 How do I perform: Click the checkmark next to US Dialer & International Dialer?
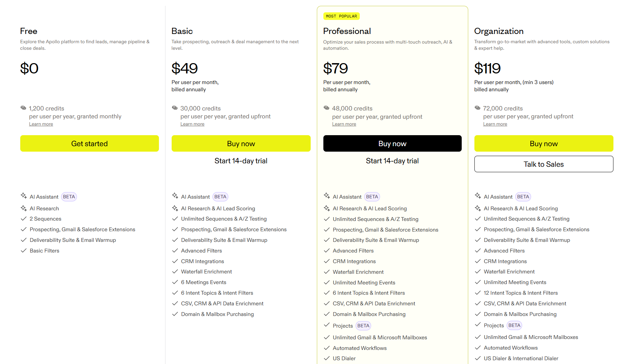478,359
